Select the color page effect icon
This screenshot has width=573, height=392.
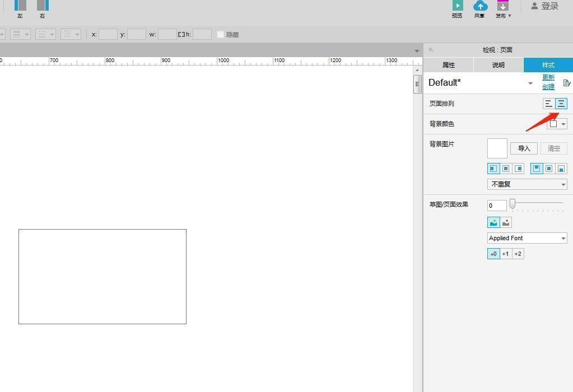(493, 222)
